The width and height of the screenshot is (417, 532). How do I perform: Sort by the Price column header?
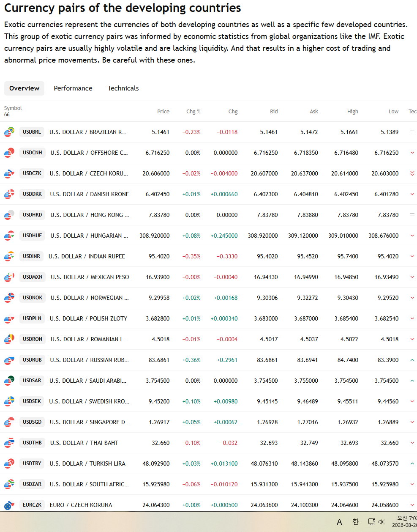click(163, 112)
